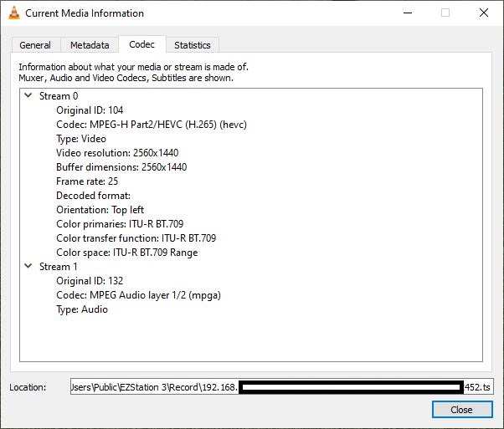The width and height of the screenshot is (504, 429).
Task: Click the VLC cone icon in title bar
Action: 14,13
